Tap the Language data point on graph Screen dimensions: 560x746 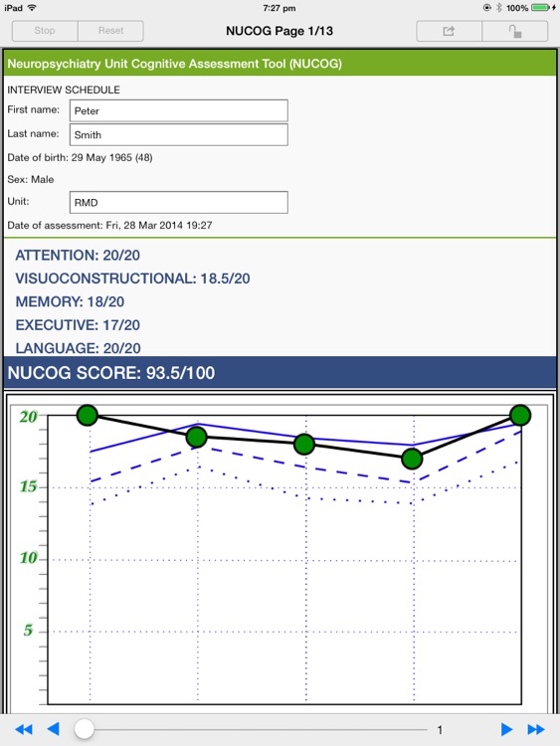pyautogui.click(x=520, y=416)
